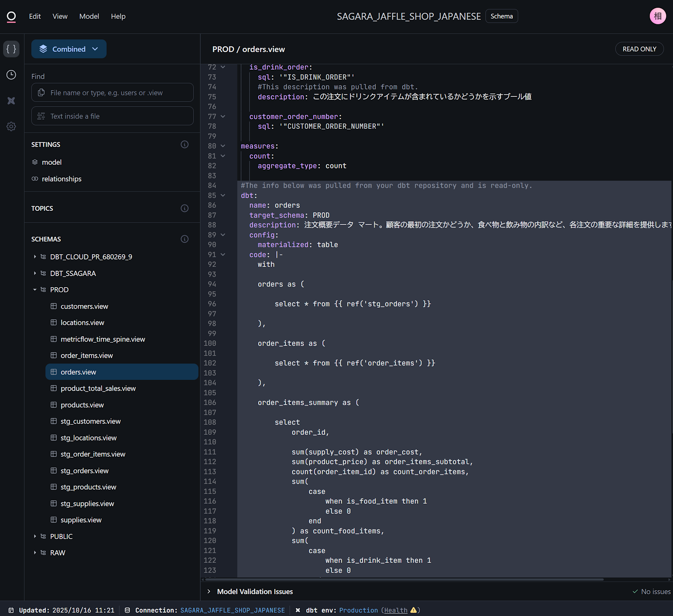
Task: Click the file name search field
Action: point(112,93)
